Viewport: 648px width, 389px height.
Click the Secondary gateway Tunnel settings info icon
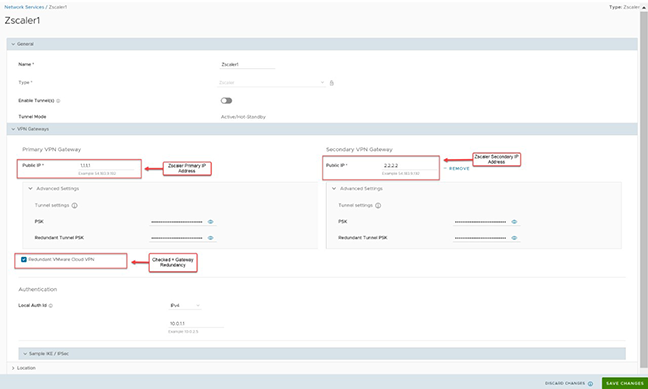click(378, 205)
